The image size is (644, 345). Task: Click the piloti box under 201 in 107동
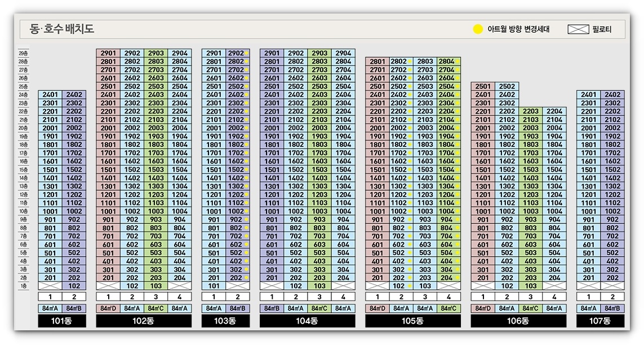(589, 286)
